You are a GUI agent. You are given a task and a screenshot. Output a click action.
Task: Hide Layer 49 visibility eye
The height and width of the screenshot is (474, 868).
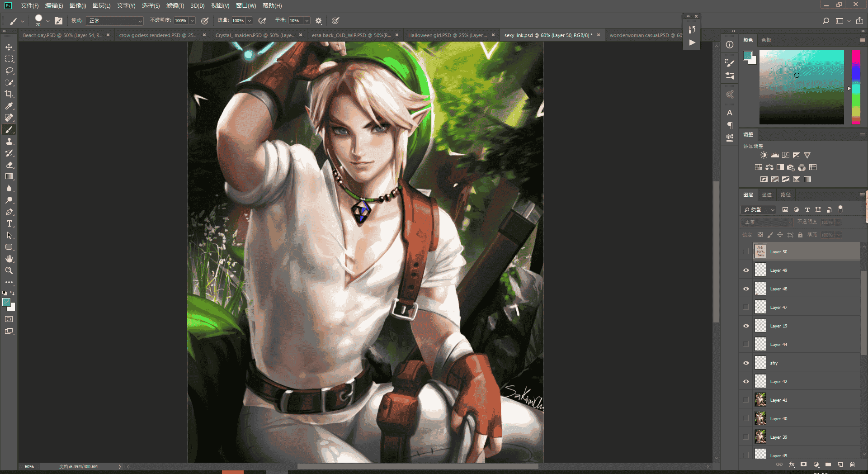(x=746, y=270)
